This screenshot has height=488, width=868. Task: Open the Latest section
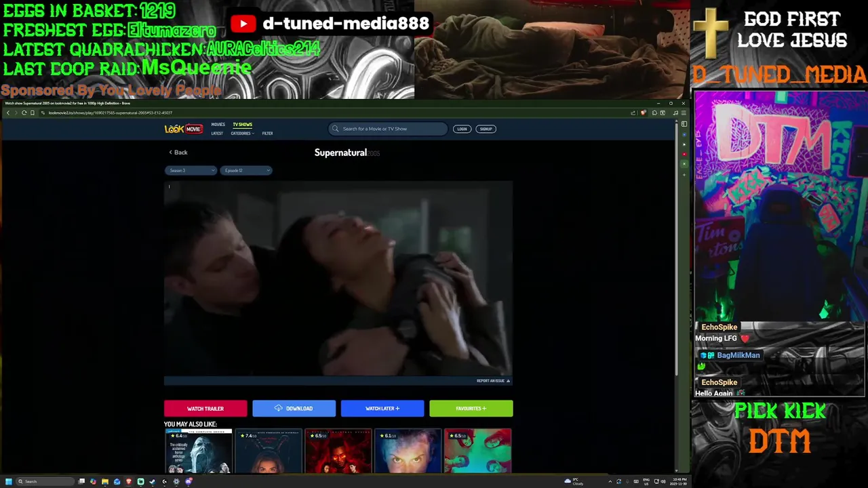pos(217,134)
